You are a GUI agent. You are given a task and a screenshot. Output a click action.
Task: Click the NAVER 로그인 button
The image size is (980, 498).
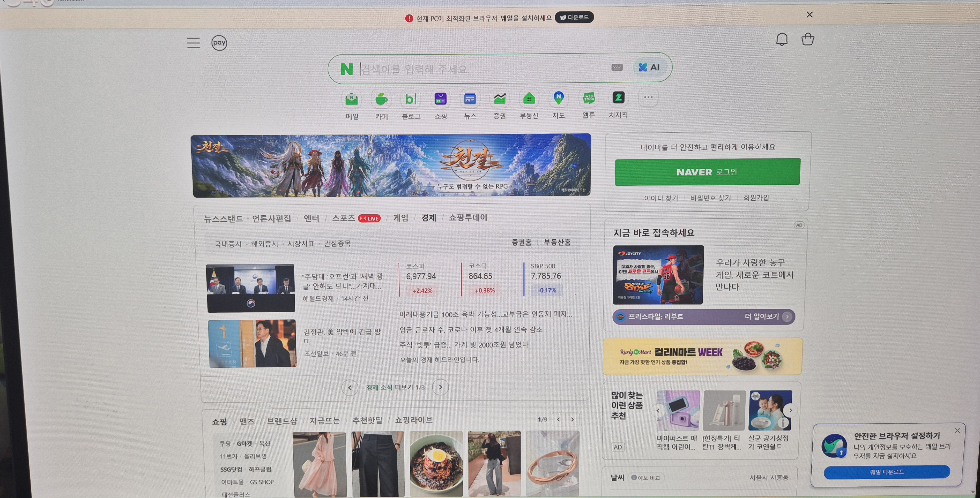coord(707,172)
